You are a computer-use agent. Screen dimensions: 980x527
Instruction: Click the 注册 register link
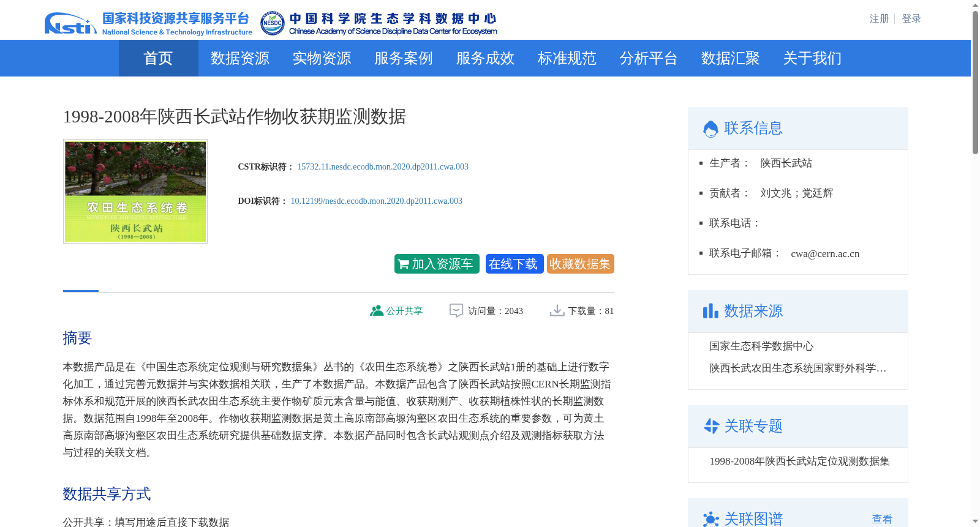(879, 19)
